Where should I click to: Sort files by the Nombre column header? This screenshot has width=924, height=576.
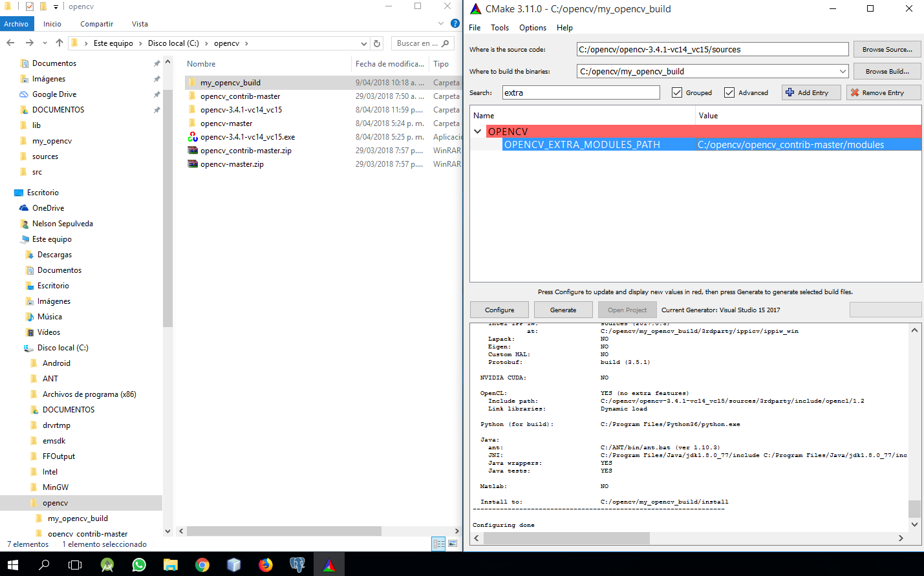(201, 64)
